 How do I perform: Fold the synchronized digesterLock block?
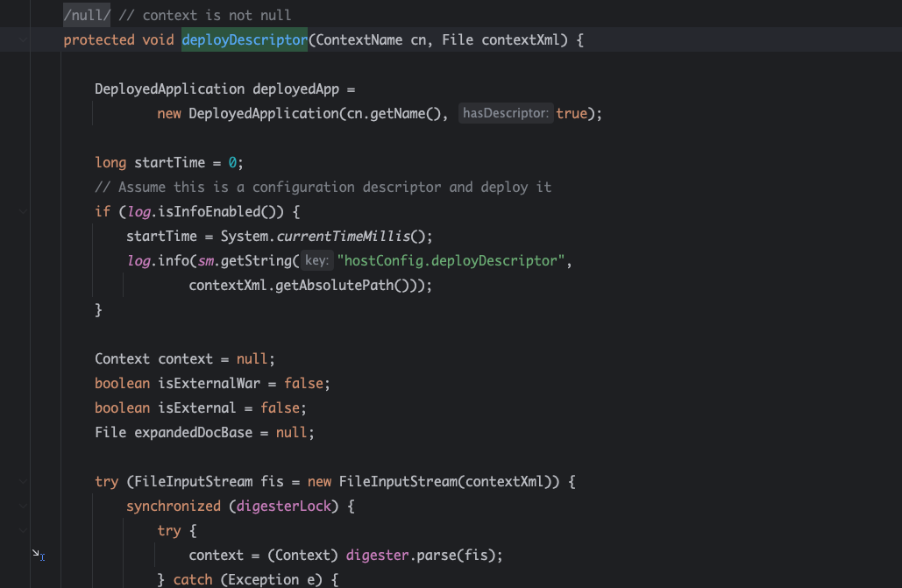click(x=22, y=506)
